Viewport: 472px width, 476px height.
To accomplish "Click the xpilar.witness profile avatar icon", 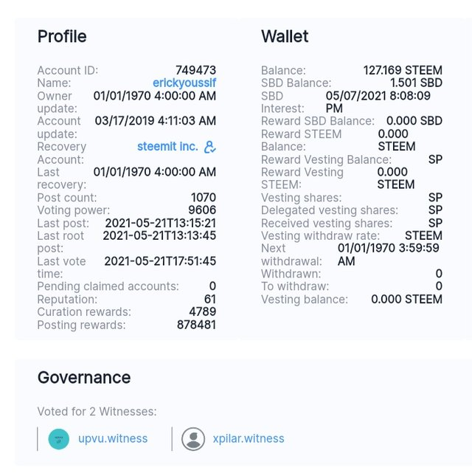I will tap(193, 439).
